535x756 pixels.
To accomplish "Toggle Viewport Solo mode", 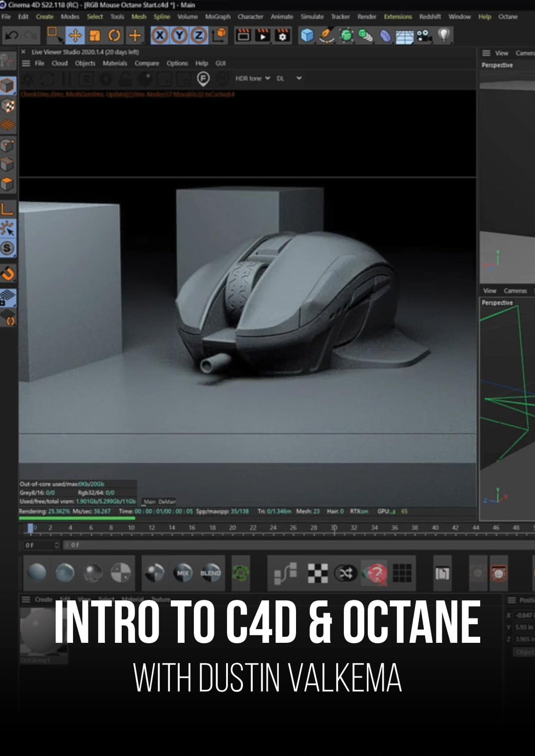I will coord(8,248).
